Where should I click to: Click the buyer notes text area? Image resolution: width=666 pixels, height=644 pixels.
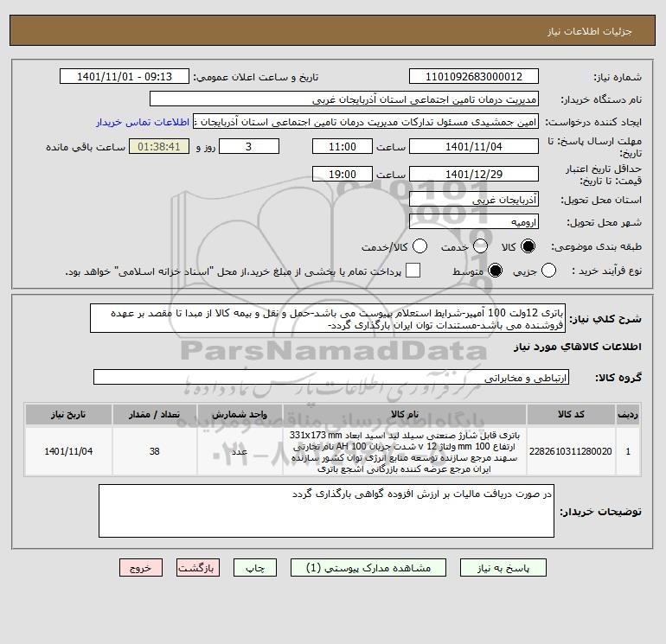click(x=326, y=511)
